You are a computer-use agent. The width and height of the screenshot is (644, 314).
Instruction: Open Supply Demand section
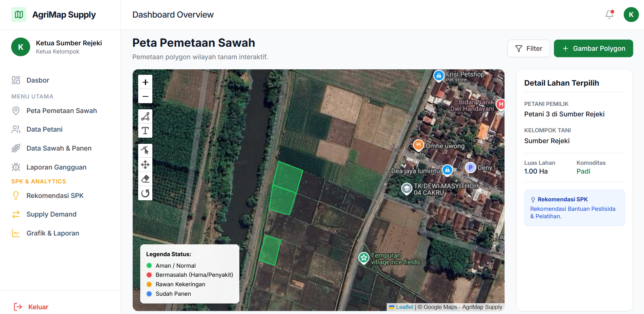51,214
